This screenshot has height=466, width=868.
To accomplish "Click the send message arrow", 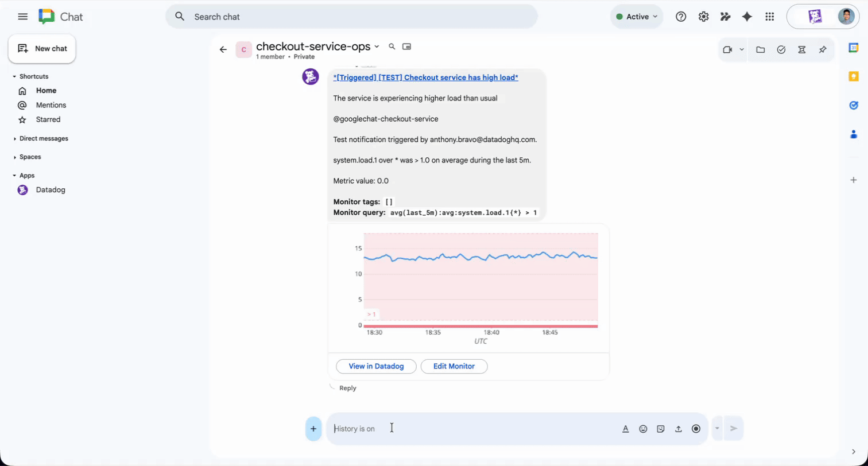I will click(x=734, y=429).
